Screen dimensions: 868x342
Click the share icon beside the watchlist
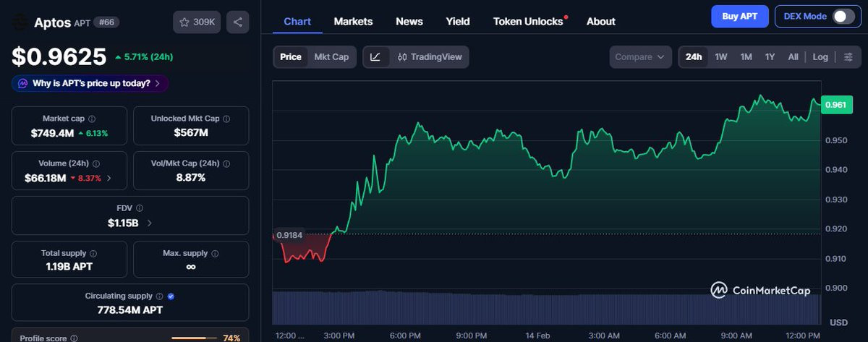[237, 22]
